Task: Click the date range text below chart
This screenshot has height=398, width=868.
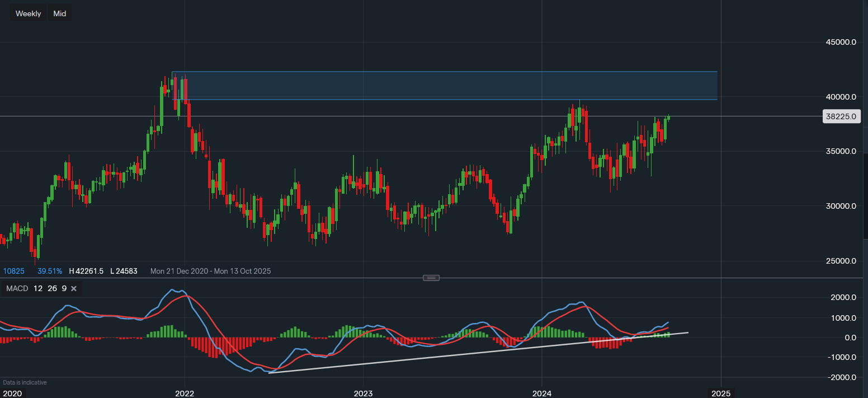Action: 210,271
